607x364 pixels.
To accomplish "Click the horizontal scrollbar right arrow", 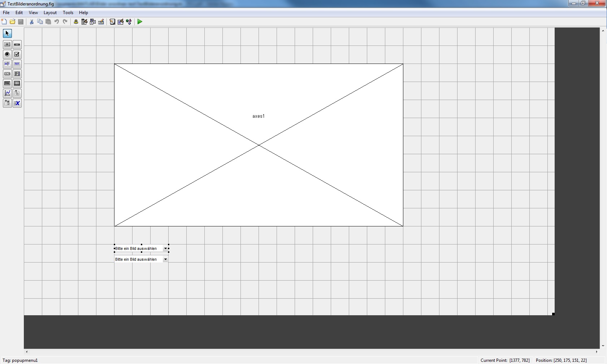I will pos(597,352).
